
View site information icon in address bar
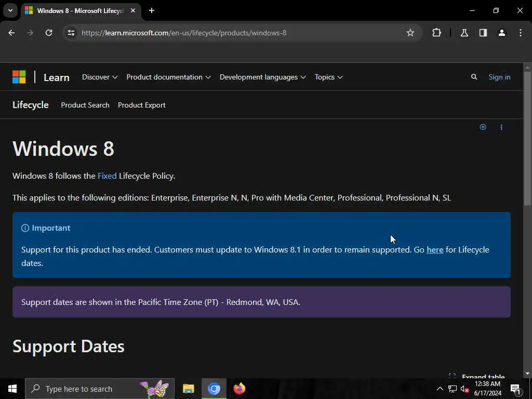pyautogui.click(x=71, y=33)
